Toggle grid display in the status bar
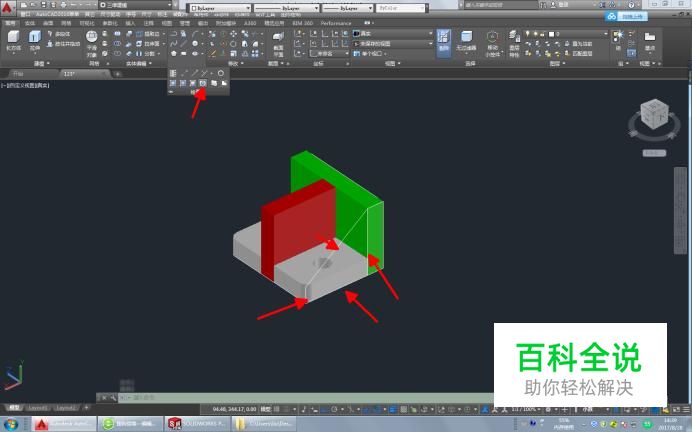 click(278, 409)
